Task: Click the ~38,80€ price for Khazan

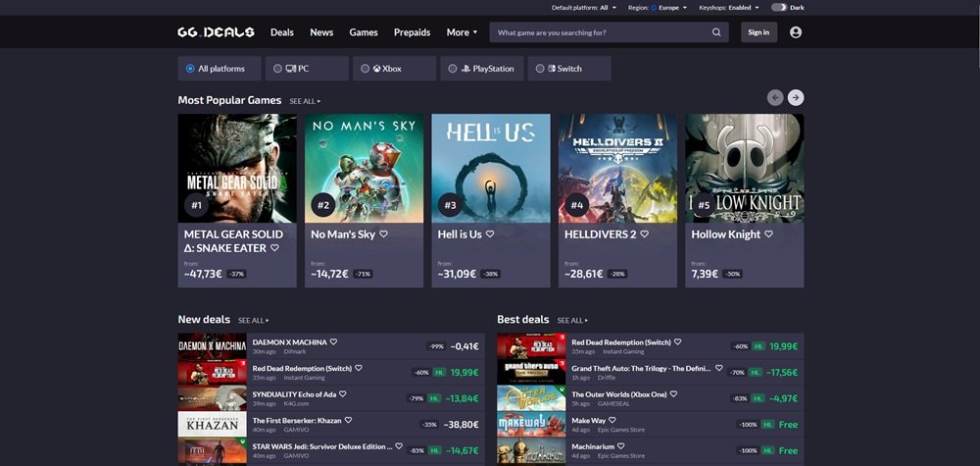Action: pyautogui.click(x=461, y=425)
